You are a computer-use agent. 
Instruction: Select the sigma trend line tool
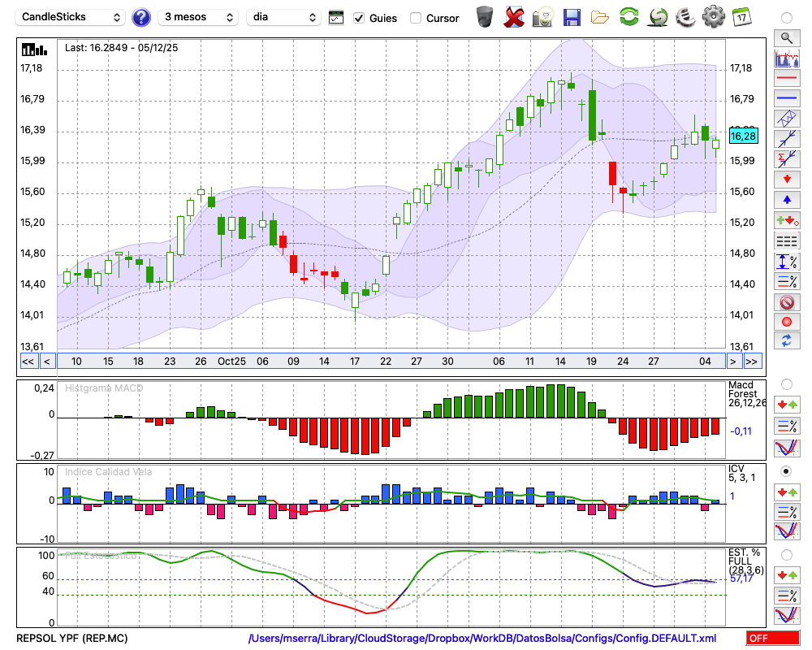[x=787, y=159]
